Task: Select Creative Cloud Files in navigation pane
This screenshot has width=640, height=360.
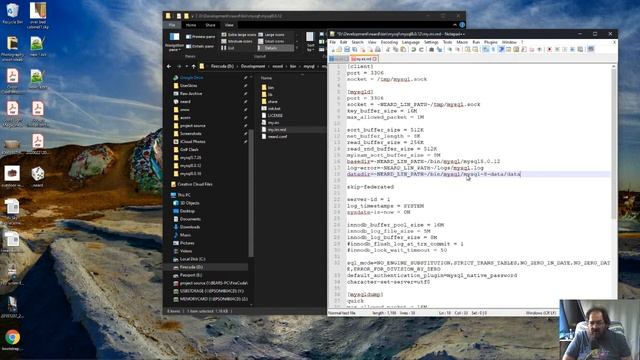Action: click(x=191, y=184)
